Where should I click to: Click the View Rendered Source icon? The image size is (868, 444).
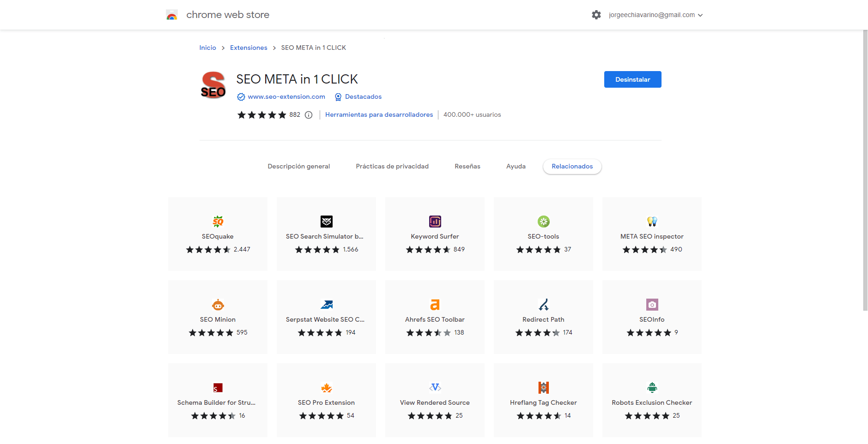click(435, 388)
